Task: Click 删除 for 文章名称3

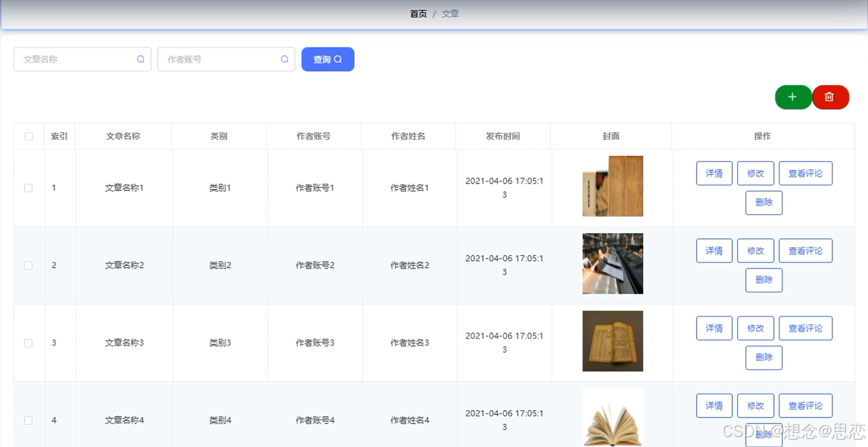Action: [x=764, y=357]
